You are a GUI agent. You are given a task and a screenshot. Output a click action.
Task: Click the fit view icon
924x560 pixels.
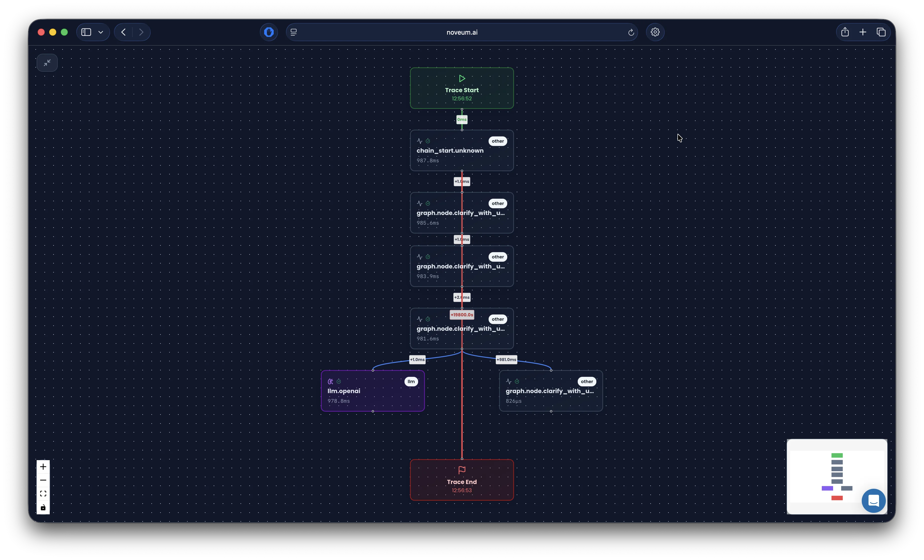[43, 494]
